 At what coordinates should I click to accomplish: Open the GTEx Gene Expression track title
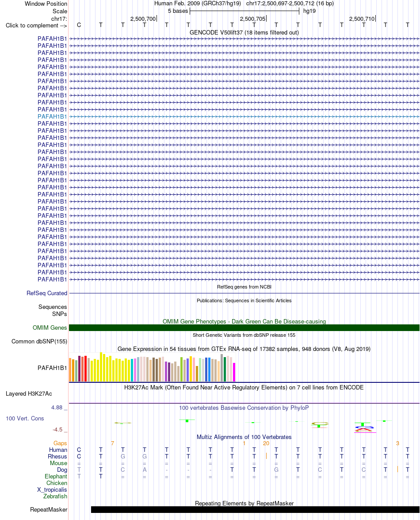(244, 349)
